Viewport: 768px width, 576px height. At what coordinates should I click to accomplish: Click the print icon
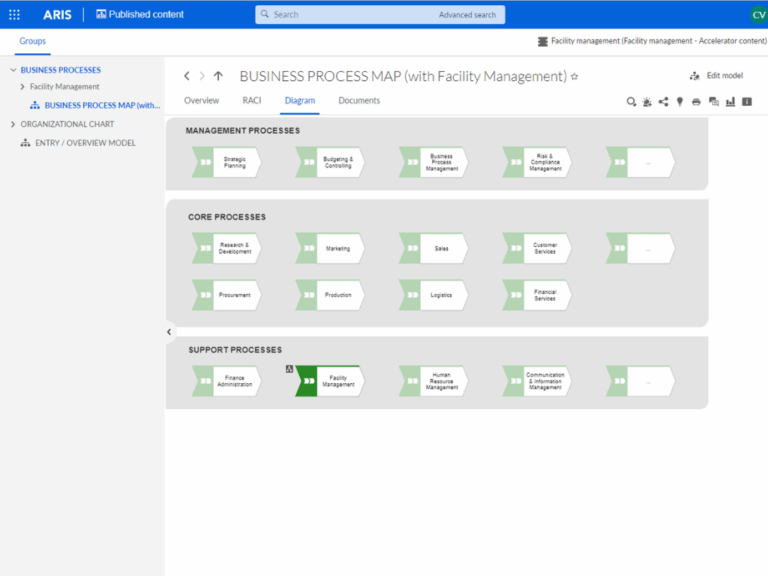[x=696, y=102]
